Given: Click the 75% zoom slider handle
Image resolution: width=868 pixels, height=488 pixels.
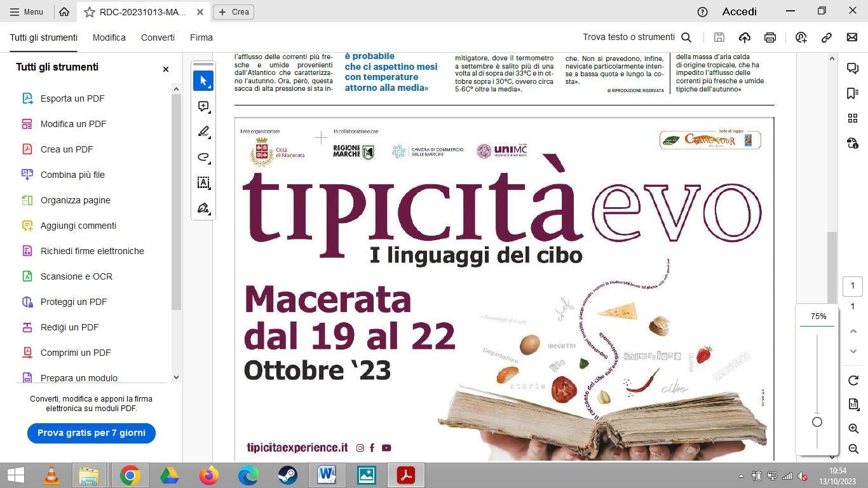Looking at the screenshot, I should (x=817, y=422).
